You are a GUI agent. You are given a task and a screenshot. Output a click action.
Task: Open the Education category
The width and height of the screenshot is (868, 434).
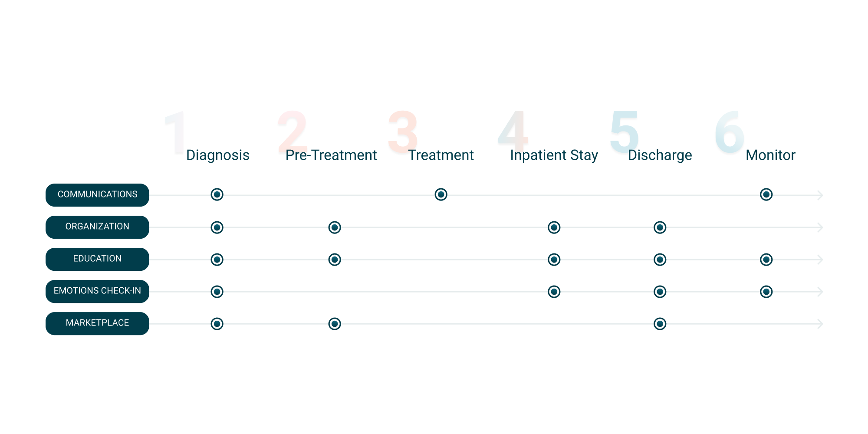[x=97, y=259]
